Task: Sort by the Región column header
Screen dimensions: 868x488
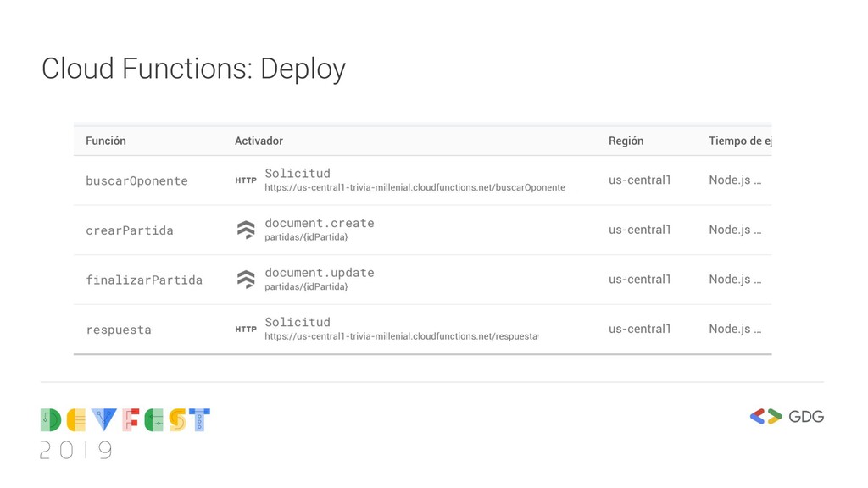Action: tap(626, 141)
